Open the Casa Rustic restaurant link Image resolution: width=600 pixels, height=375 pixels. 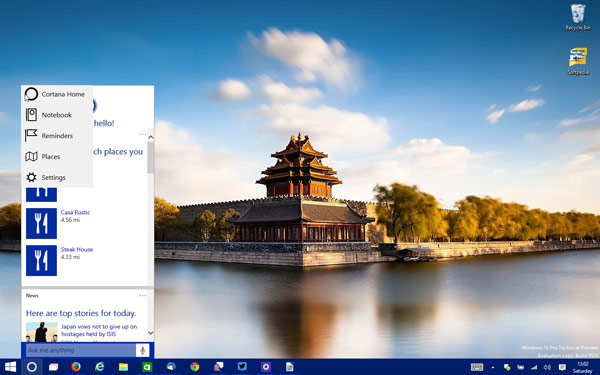75,212
